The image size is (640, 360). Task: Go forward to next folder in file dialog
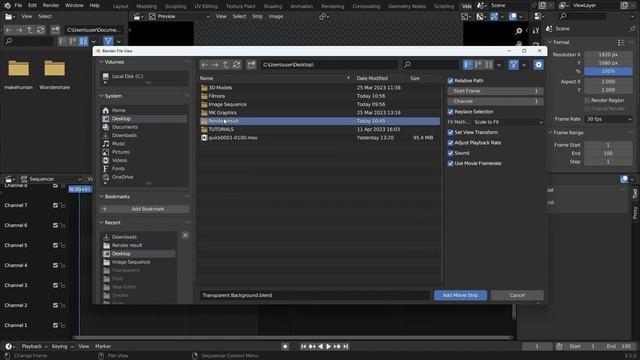[215, 65]
